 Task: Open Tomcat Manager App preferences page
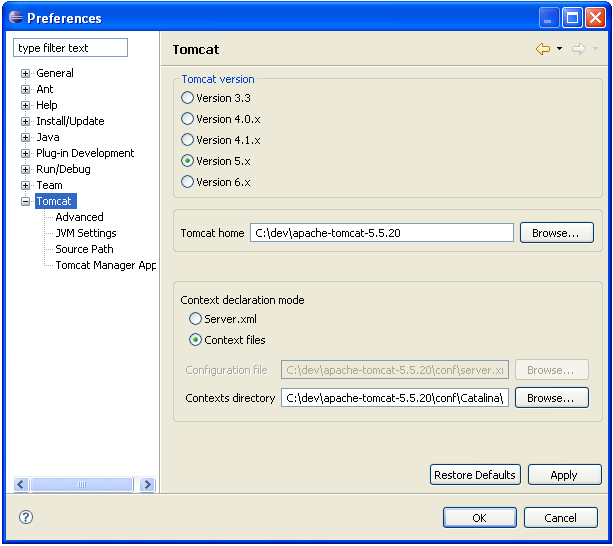pyautogui.click(x=106, y=265)
